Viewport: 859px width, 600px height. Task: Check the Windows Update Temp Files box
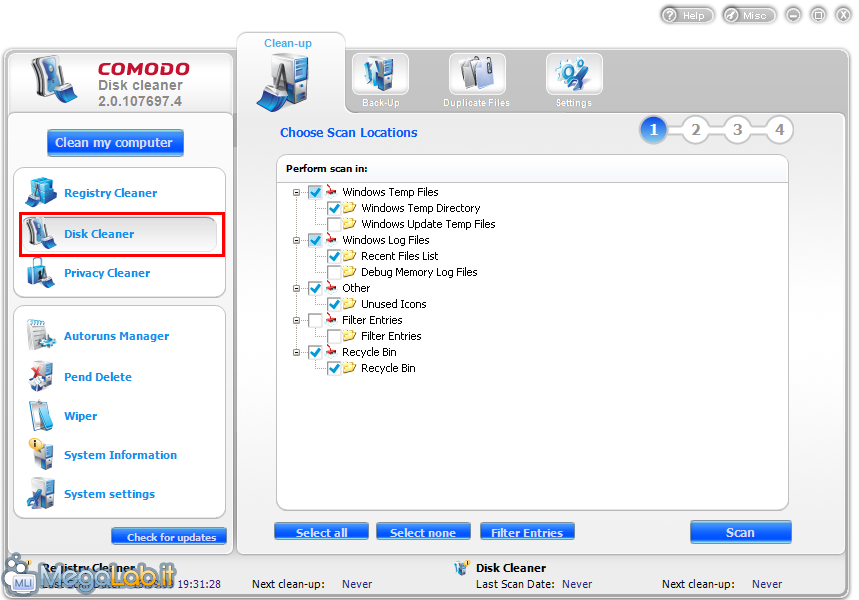point(334,224)
